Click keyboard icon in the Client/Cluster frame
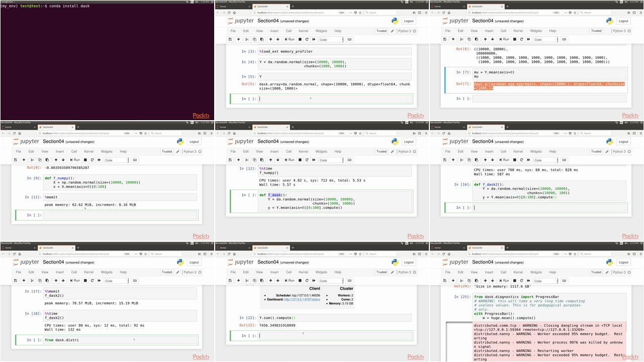644x362 pixels. (349, 281)
